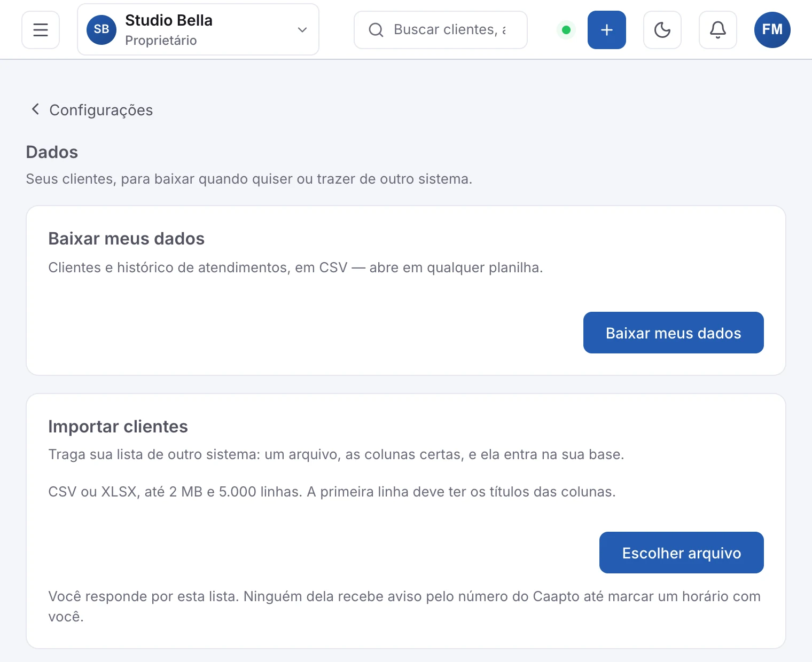
Task: Open the FM user profile avatar
Action: (772, 30)
